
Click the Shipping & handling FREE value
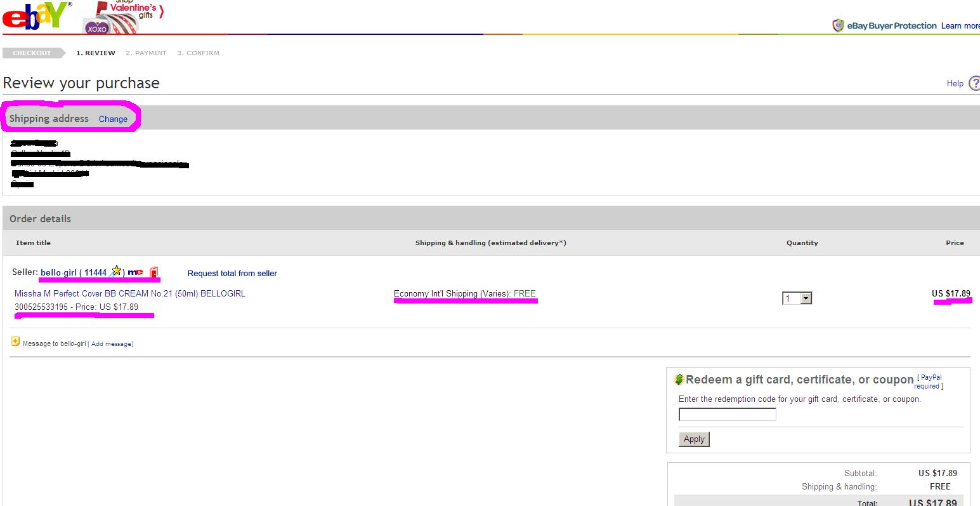tap(940, 486)
